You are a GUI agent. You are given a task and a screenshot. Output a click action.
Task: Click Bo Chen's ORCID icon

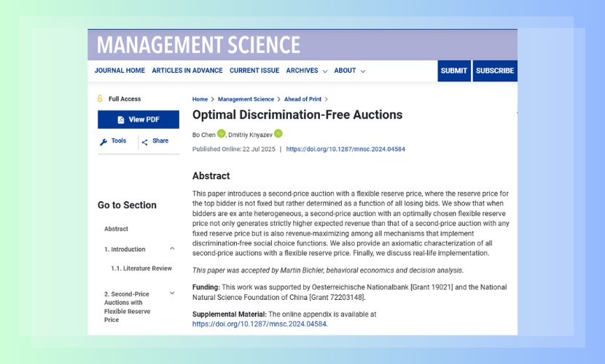point(222,134)
